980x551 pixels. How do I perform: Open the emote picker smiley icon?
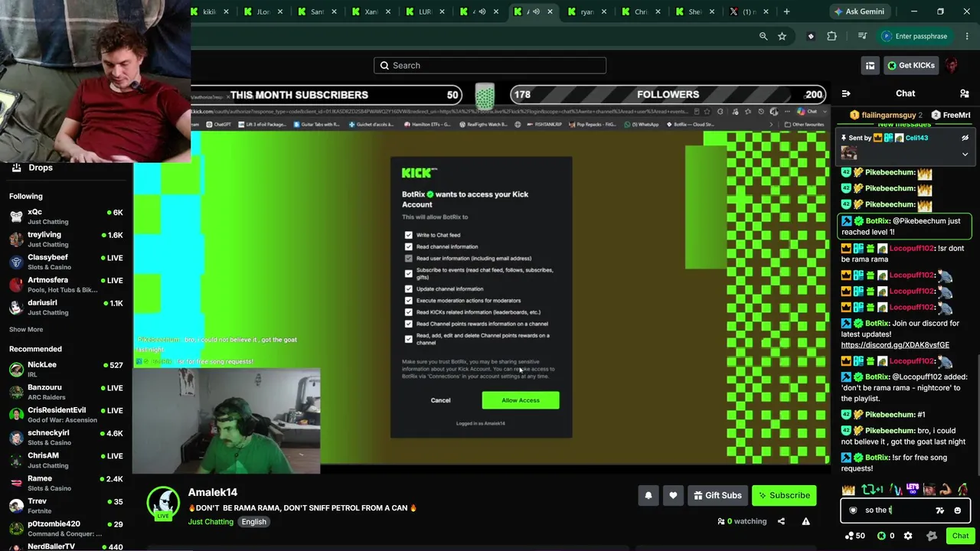coord(957,510)
